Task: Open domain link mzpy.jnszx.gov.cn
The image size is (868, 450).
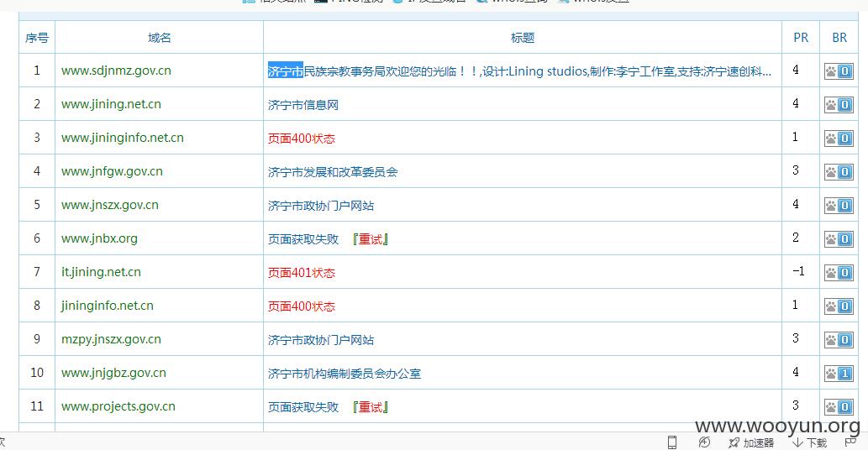Action: point(111,339)
